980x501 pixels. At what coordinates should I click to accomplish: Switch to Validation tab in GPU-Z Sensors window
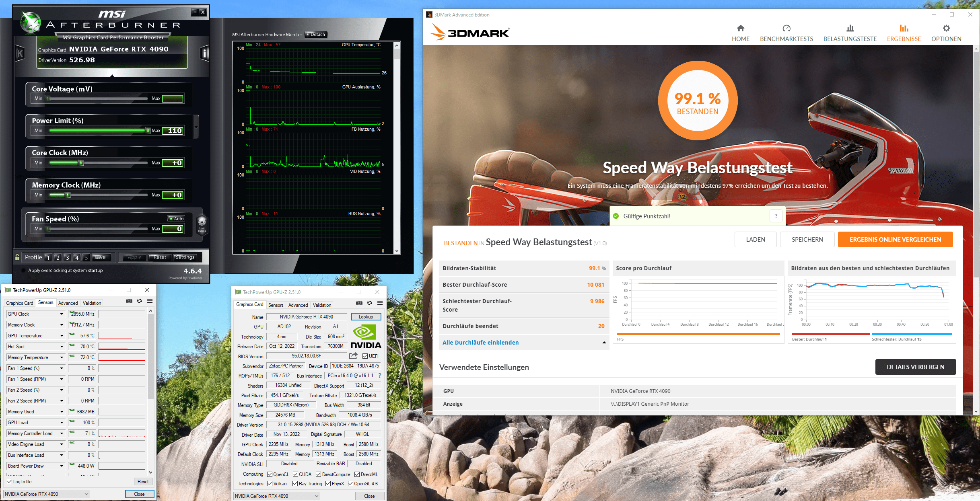point(92,303)
